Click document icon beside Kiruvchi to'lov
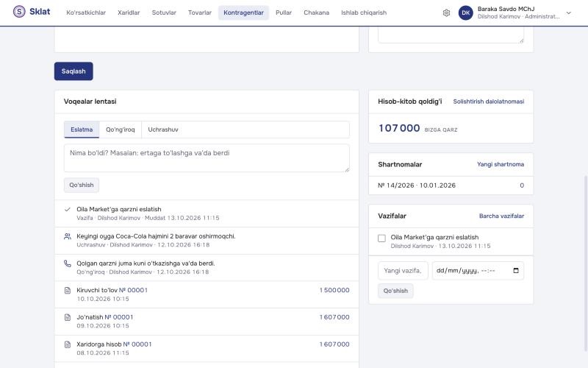This screenshot has height=368, width=588. [68, 291]
